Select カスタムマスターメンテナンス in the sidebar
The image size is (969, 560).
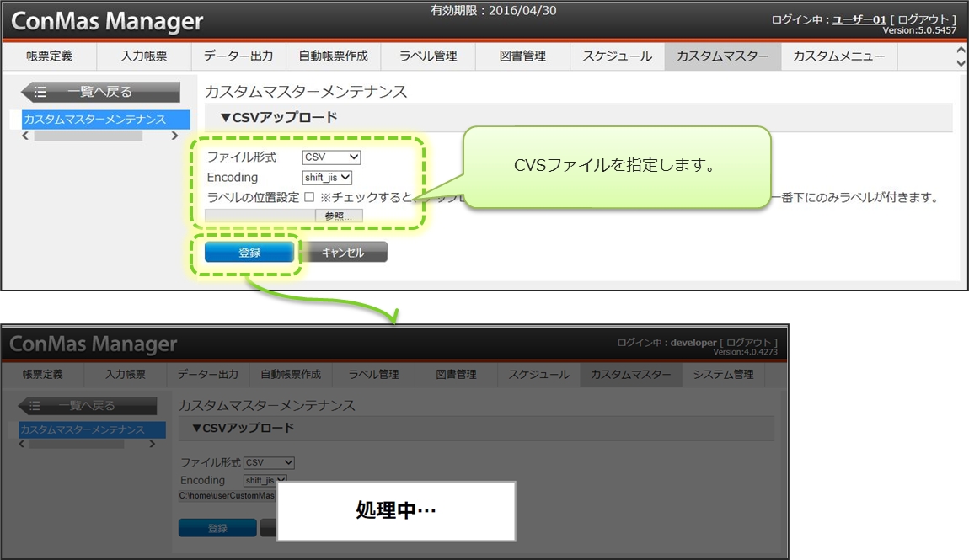click(95, 120)
